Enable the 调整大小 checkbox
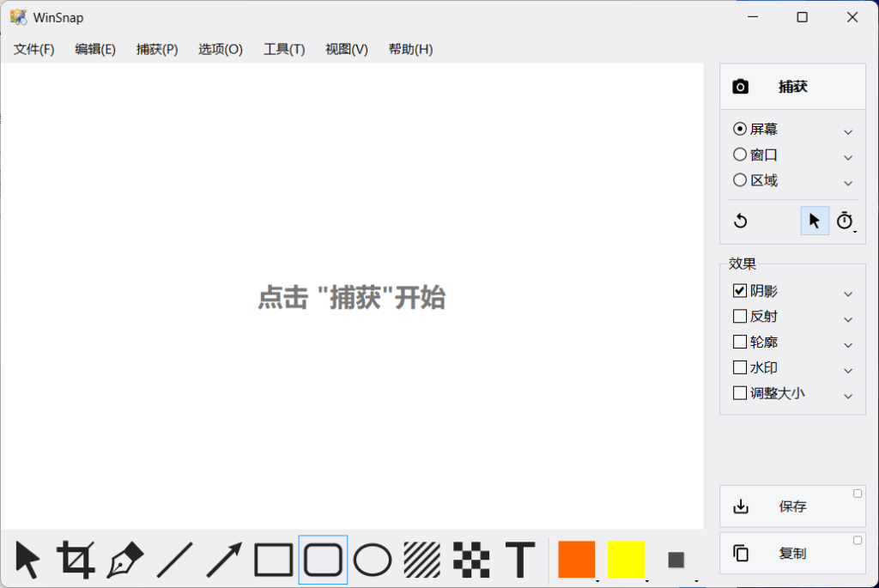The height and width of the screenshot is (588, 879). coord(739,393)
